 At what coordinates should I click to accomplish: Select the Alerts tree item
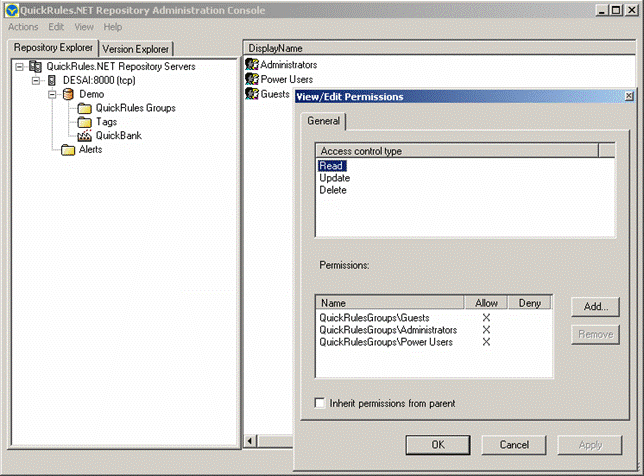(90, 150)
